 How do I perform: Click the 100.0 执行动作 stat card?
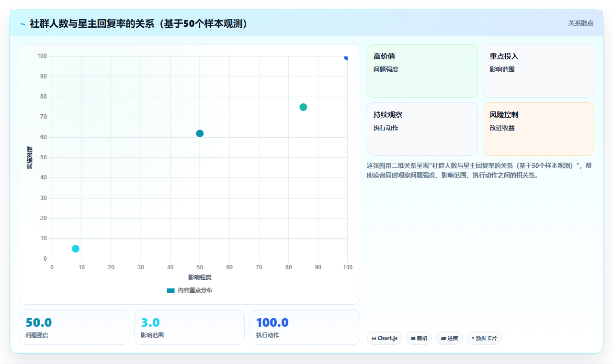point(305,327)
